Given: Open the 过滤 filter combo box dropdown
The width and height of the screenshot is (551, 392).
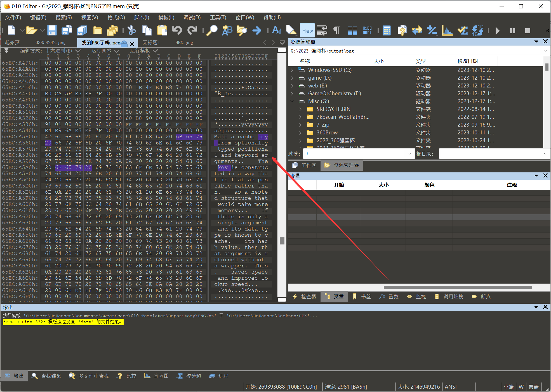Looking at the screenshot, I should [x=410, y=154].
